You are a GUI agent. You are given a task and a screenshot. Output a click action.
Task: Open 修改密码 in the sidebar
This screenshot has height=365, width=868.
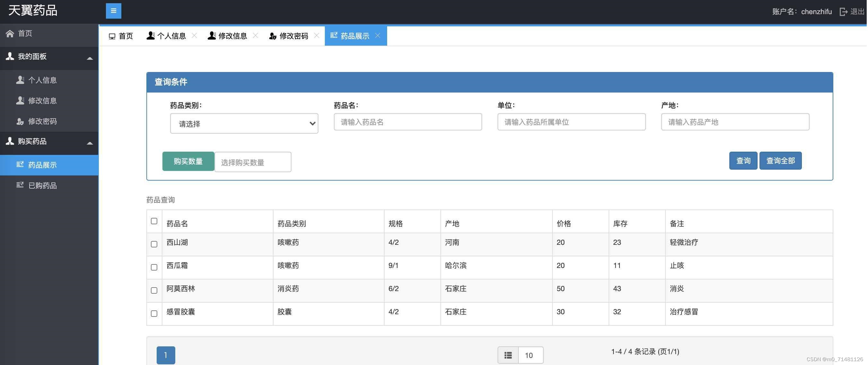[x=49, y=121]
